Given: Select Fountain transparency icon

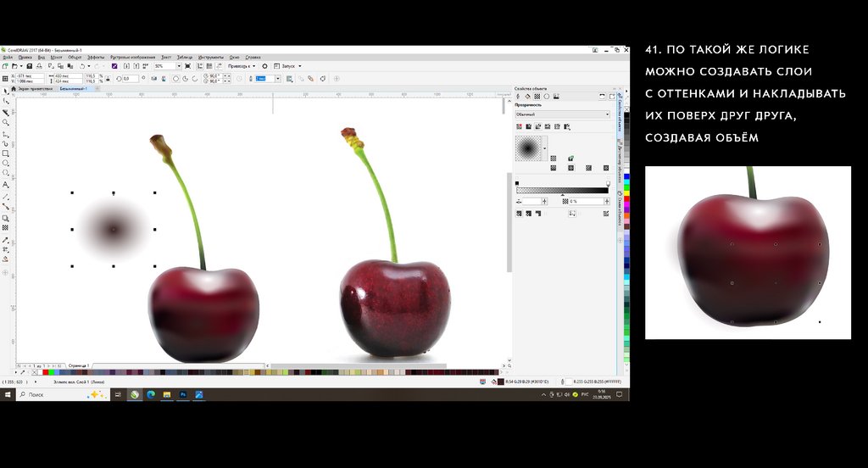Looking at the screenshot, I should [538, 126].
